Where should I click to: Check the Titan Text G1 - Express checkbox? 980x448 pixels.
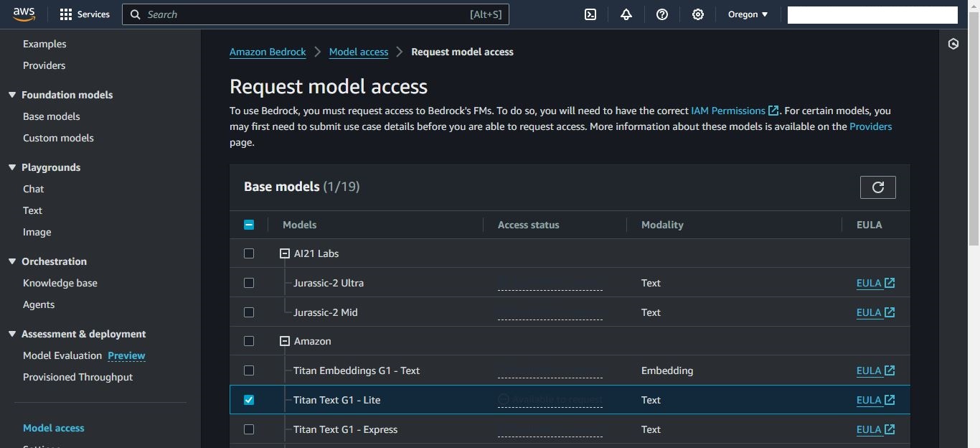[x=249, y=429]
